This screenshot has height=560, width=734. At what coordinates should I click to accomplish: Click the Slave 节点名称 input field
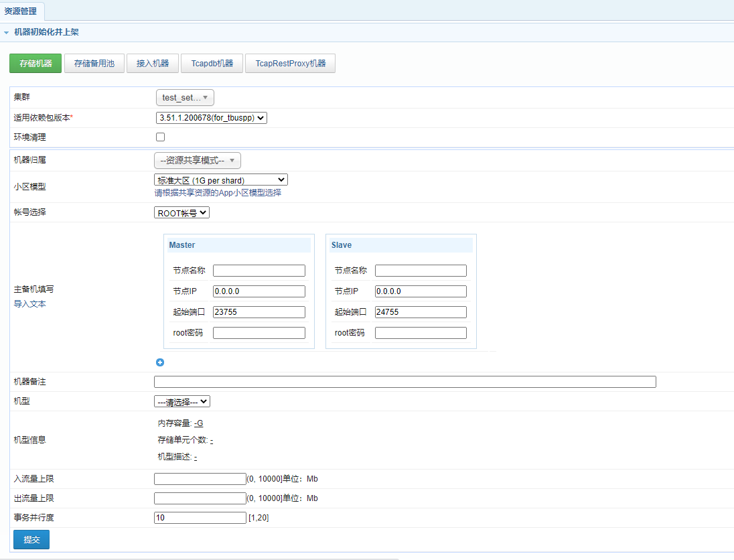pos(421,271)
